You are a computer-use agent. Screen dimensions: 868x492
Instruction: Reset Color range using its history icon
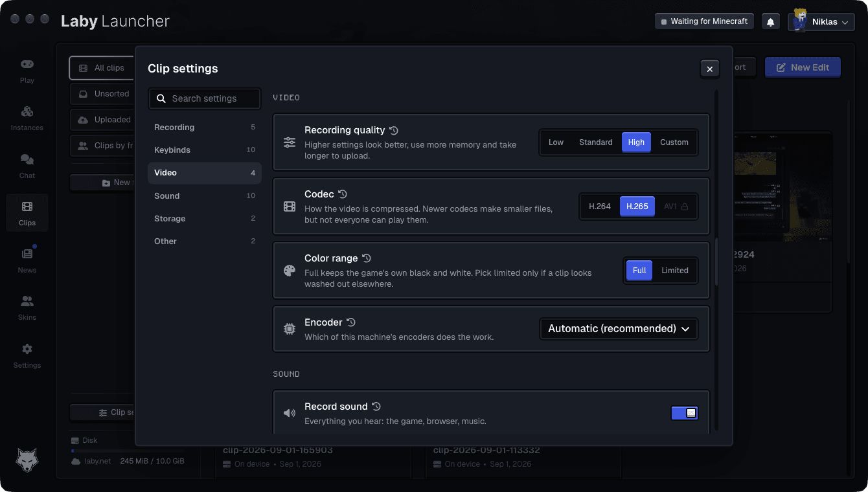366,258
